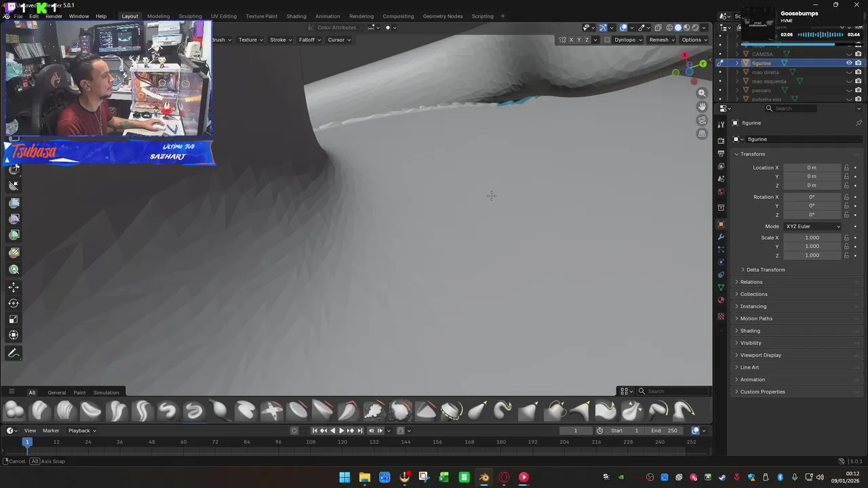The height and width of the screenshot is (488, 868).
Task: Toggle X axis symmetry
Action: [570, 40]
